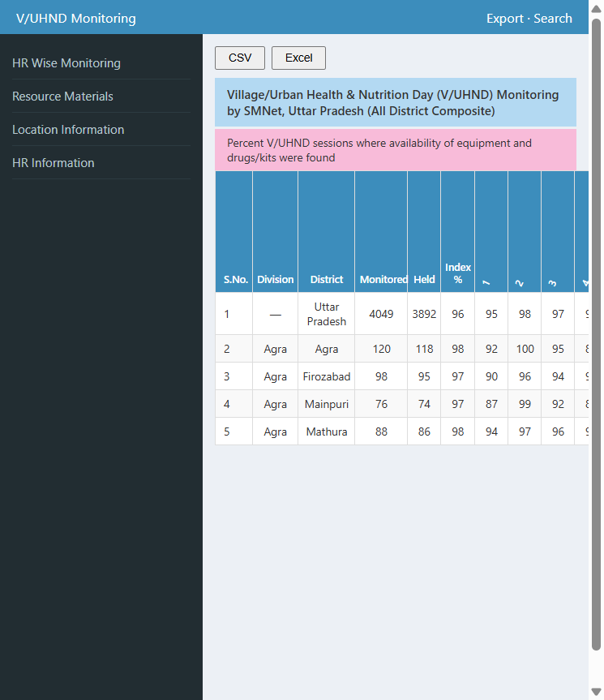The image size is (604, 700).
Task: Click the CSV export button
Action: tap(239, 58)
